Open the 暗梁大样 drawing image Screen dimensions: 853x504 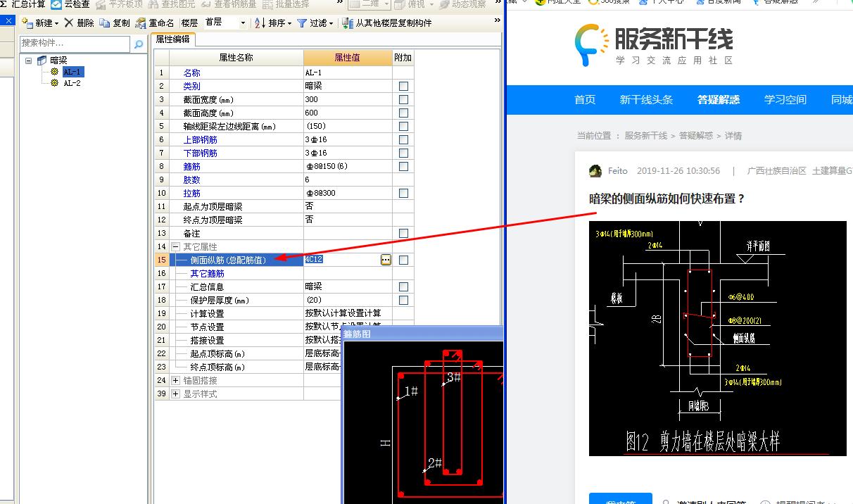coord(718,339)
